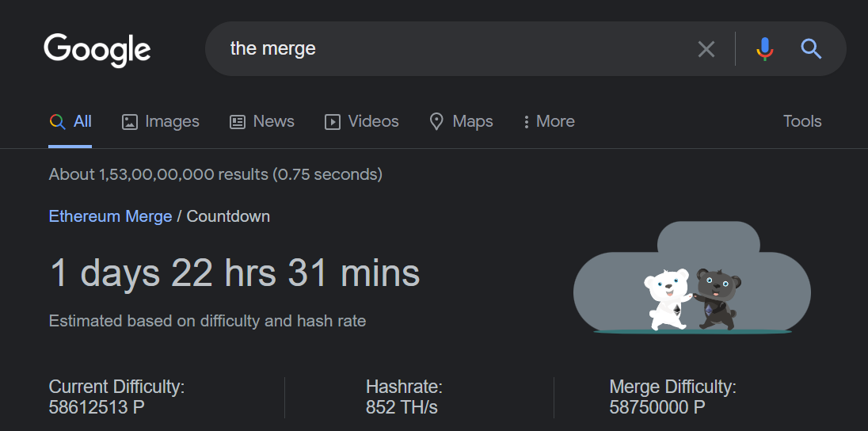
Task: Switch to the All results tab
Action: point(70,122)
